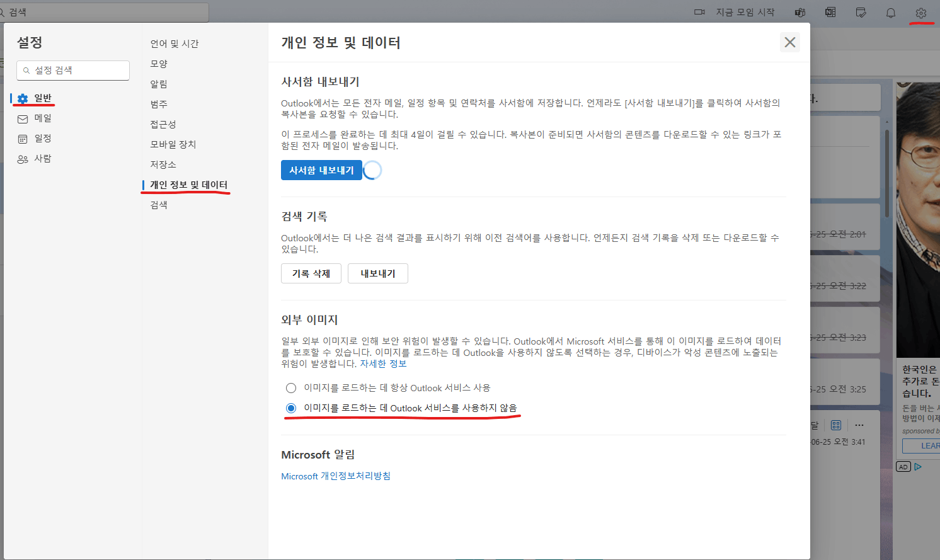The image size is (940, 560).
Task: Select the 일정 settings category
Action: (x=43, y=138)
